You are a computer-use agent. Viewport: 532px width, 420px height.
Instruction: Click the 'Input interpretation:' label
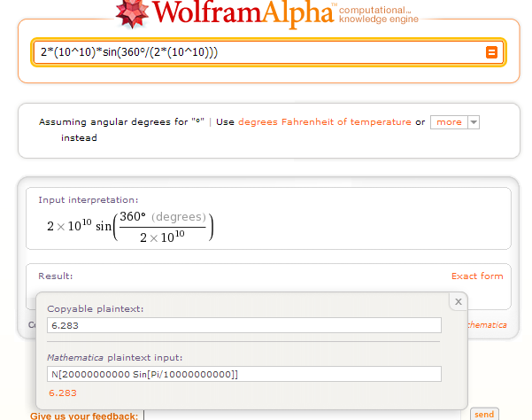tap(89, 200)
